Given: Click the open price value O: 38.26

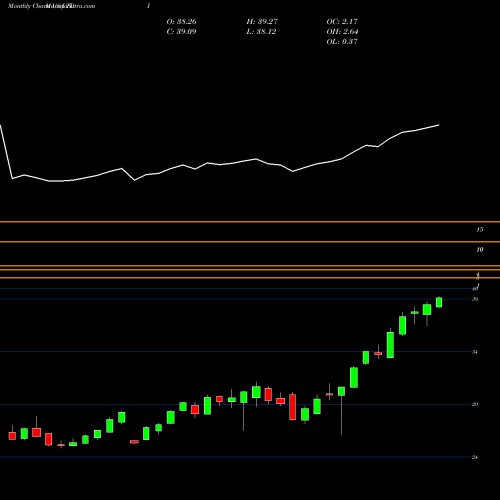Looking at the screenshot, I should click(x=181, y=22).
